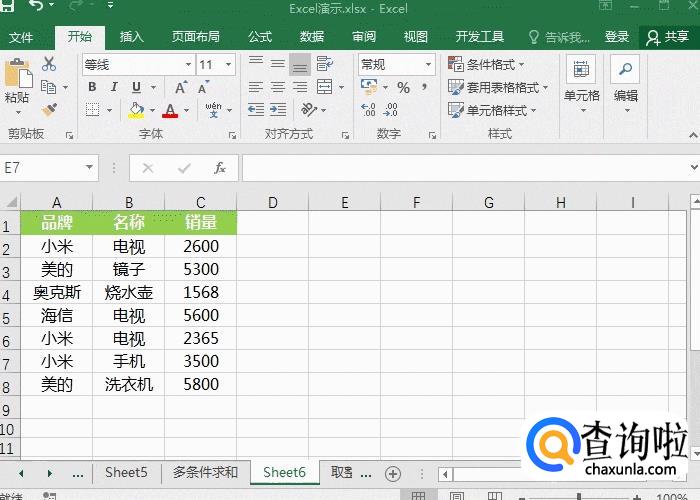700x500 pixels.
Task: Increase decimal places
Action: click(368, 109)
